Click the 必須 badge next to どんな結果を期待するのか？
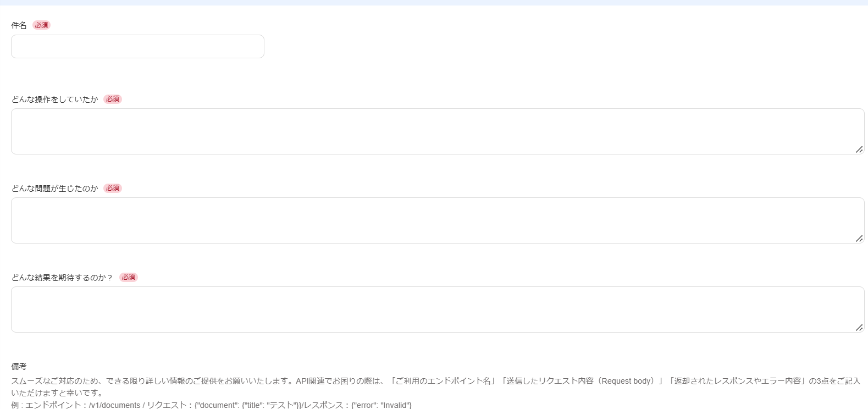Image resolution: width=868 pixels, height=409 pixels. [x=129, y=277]
